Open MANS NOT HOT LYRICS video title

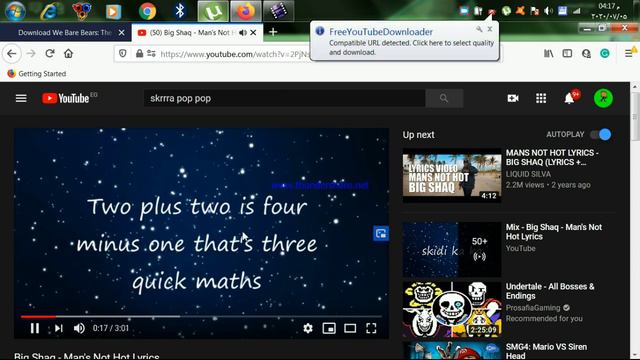[x=552, y=158]
